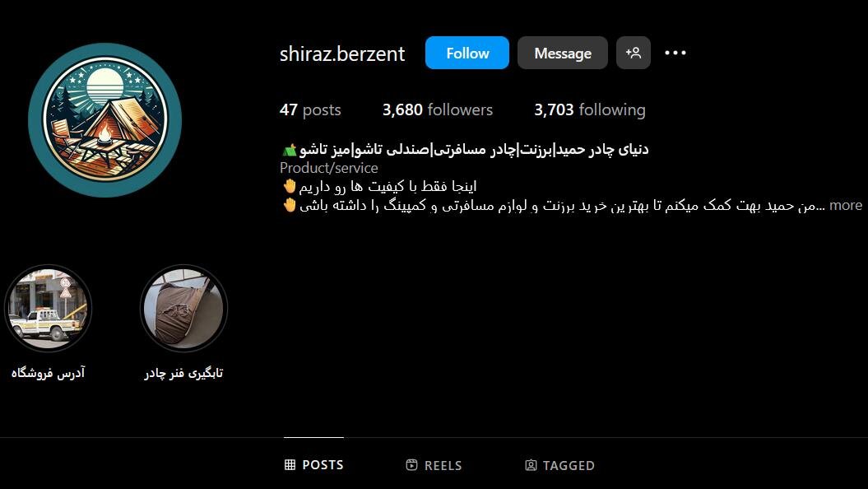
Task: Follow the shiraz.berzent account
Action: pos(466,53)
